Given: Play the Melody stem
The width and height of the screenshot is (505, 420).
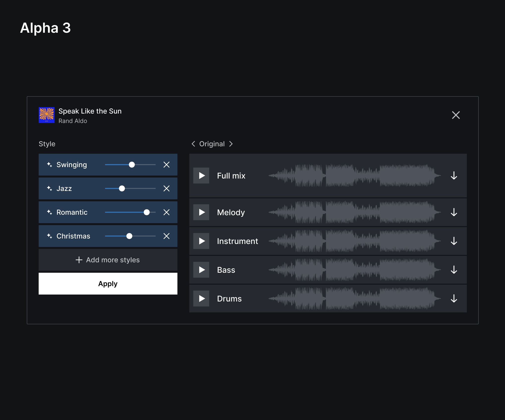Looking at the screenshot, I should point(201,212).
